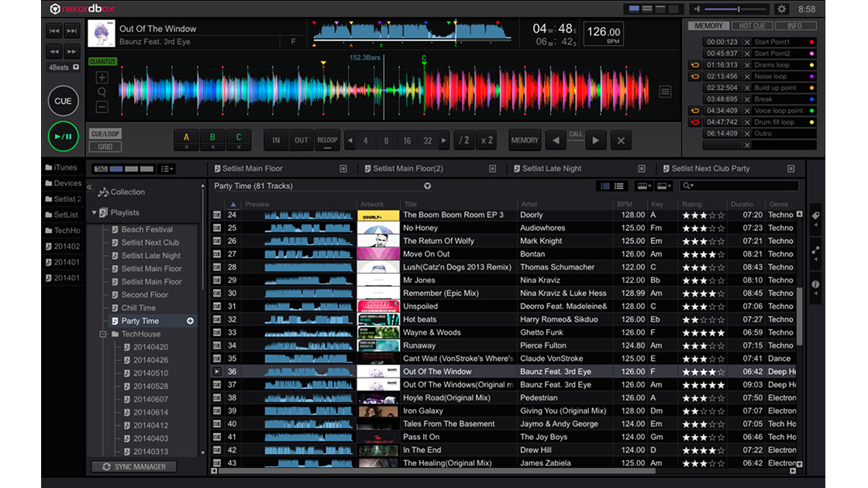Delete current cue with large X
This screenshot has height=488, width=868.
[x=621, y=140]
